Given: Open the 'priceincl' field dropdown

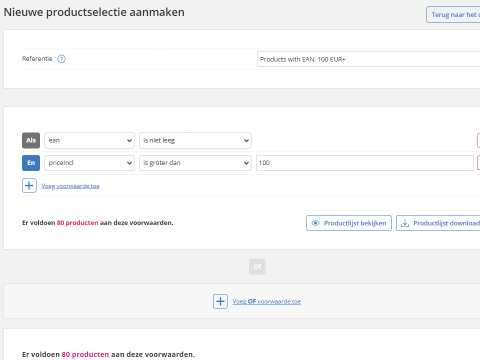Looking at the screenshot, I should coord(89,163).
